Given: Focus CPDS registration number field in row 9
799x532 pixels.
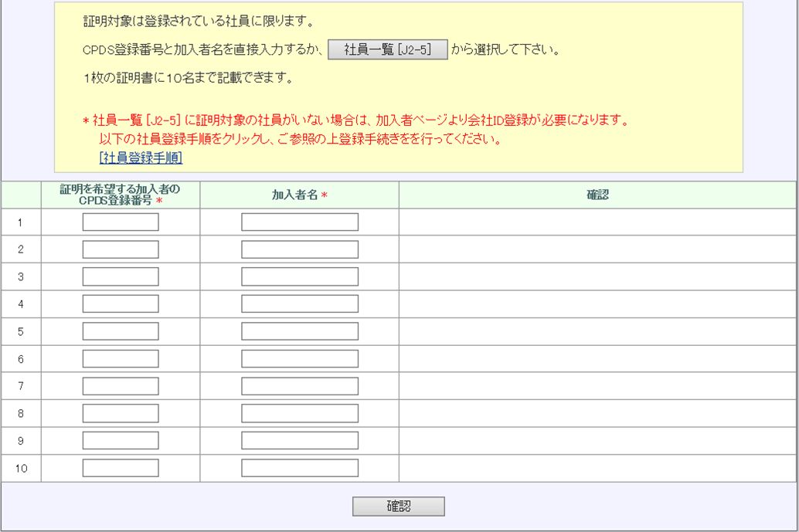Looking at the screenshot, I should 121,441.
